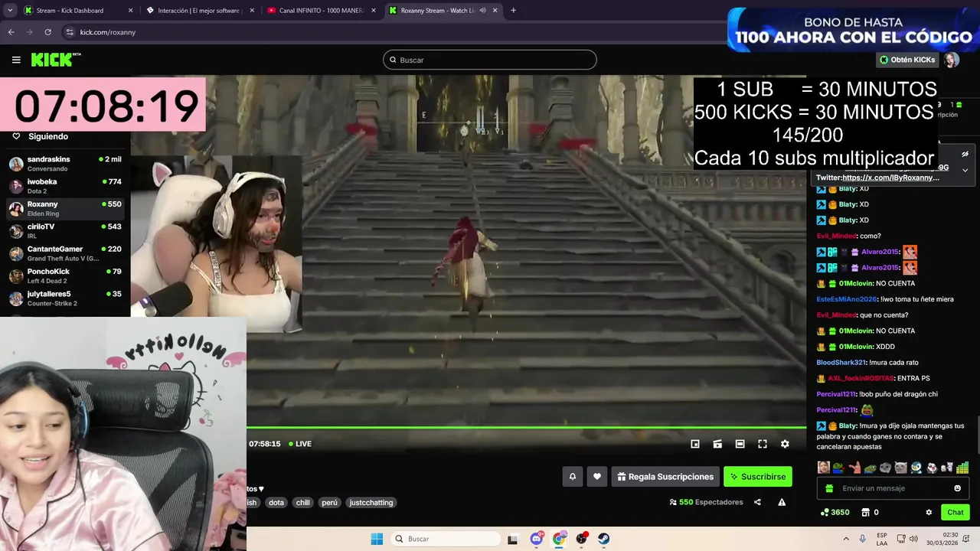Open a new browser tab

[513, 11]
